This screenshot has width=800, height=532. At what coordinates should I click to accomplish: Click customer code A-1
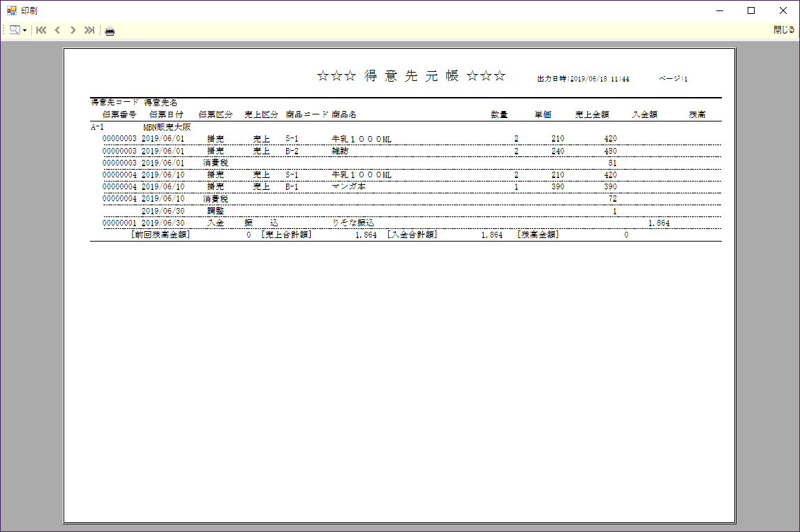tap(98, 127)
